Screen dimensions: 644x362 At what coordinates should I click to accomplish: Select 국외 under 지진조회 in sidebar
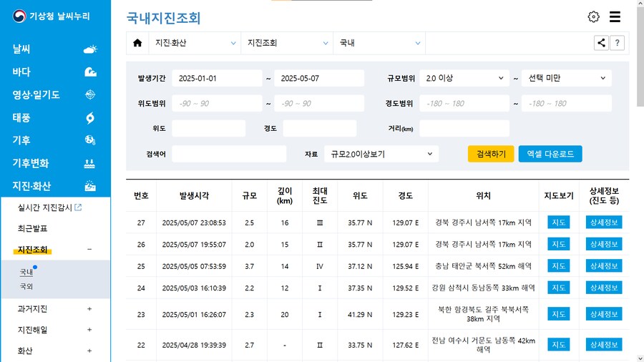click(26, 286)
